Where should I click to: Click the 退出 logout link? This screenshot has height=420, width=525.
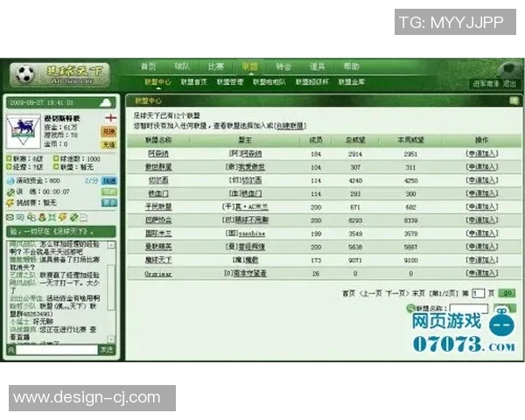[x=509, y=84]
